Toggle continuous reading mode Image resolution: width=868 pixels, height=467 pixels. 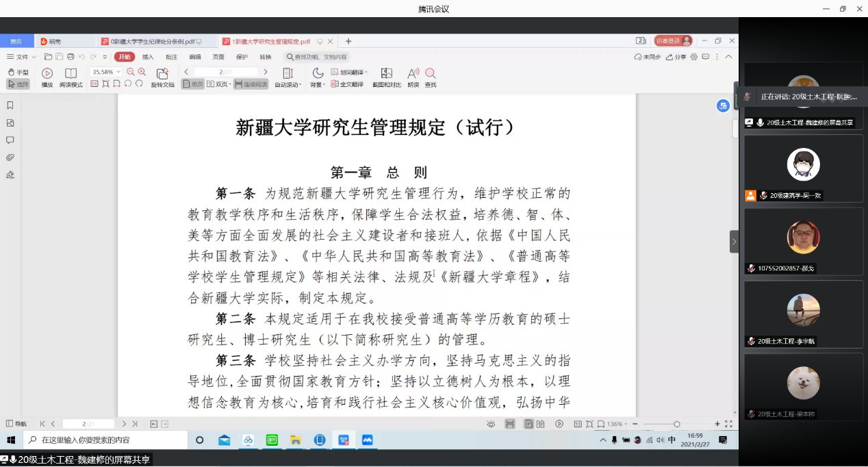(251, 84)
